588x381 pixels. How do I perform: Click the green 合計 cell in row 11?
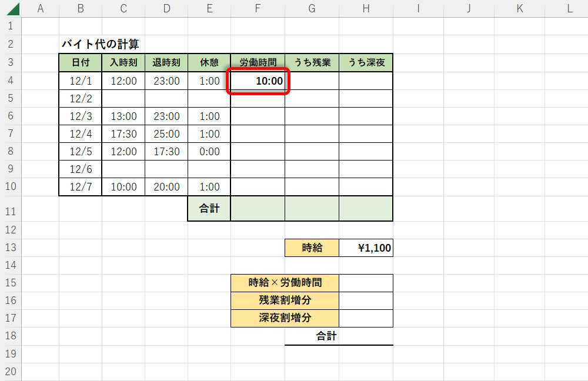tap(209, 209)
